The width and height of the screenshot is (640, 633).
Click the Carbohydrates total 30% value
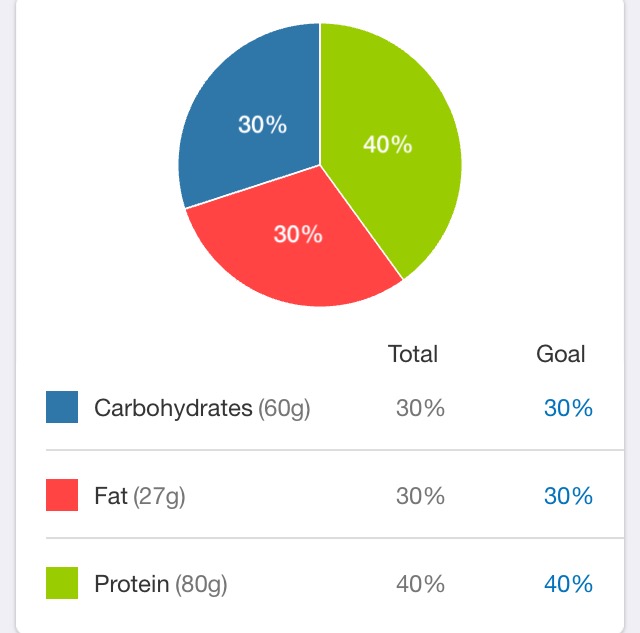tap(420, 408)
